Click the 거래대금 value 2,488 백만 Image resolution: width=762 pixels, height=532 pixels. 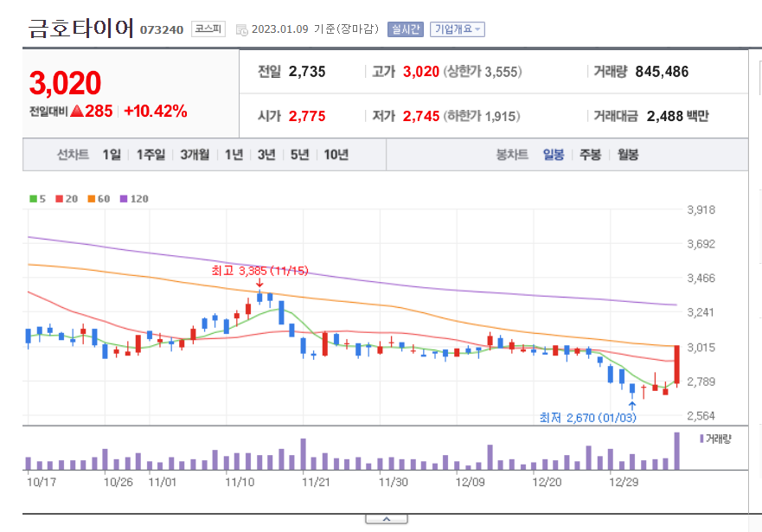coord(677,117)
